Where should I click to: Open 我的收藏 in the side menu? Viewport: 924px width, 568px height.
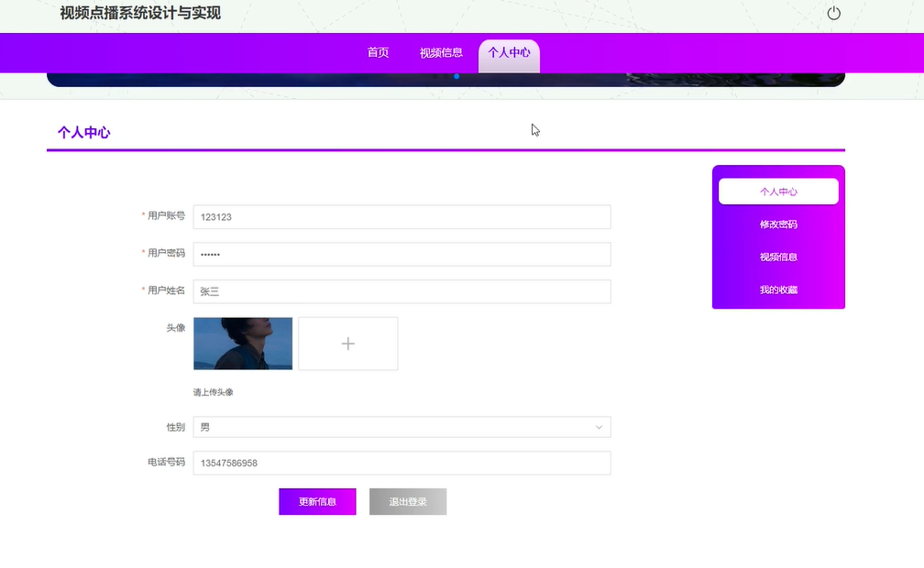778,289
